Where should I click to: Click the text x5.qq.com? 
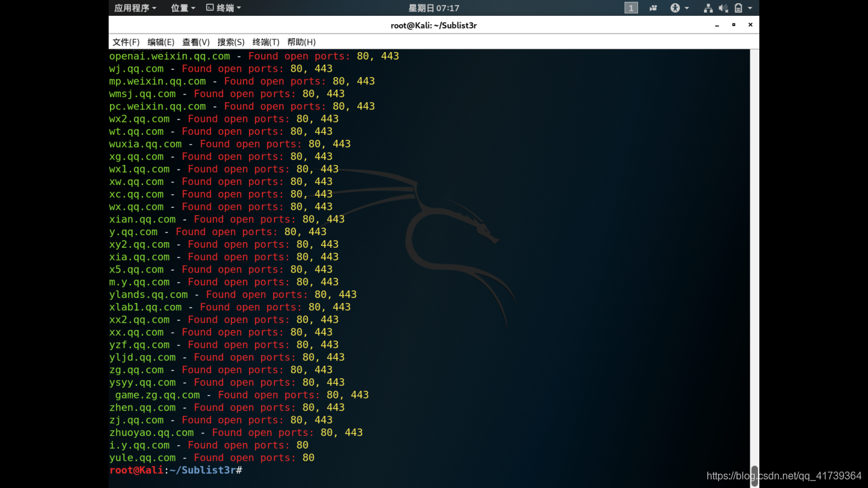137,269
